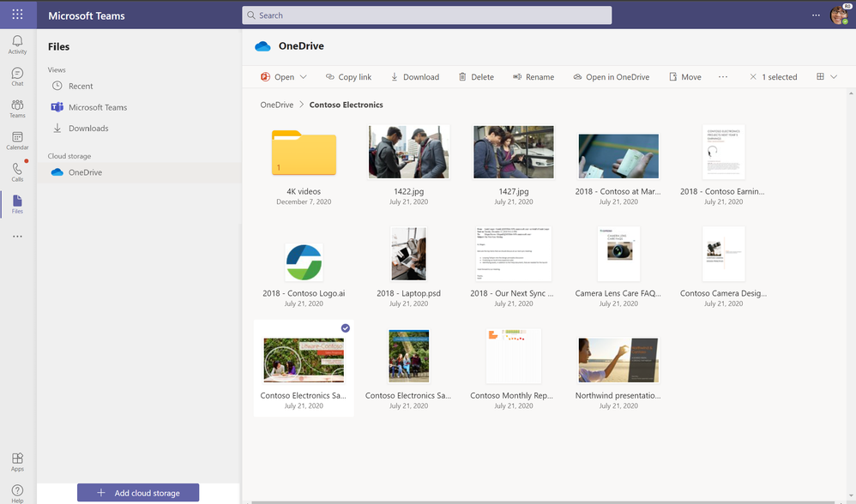The width and height of the screenshot is (856, 504).
Task: Open the profile avatar menu
Action: point(839,15)
